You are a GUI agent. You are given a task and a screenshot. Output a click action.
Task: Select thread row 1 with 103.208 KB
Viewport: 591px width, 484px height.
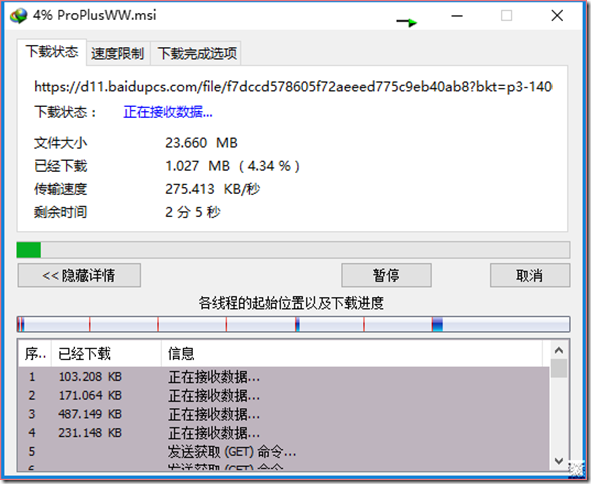coord(283,377)
